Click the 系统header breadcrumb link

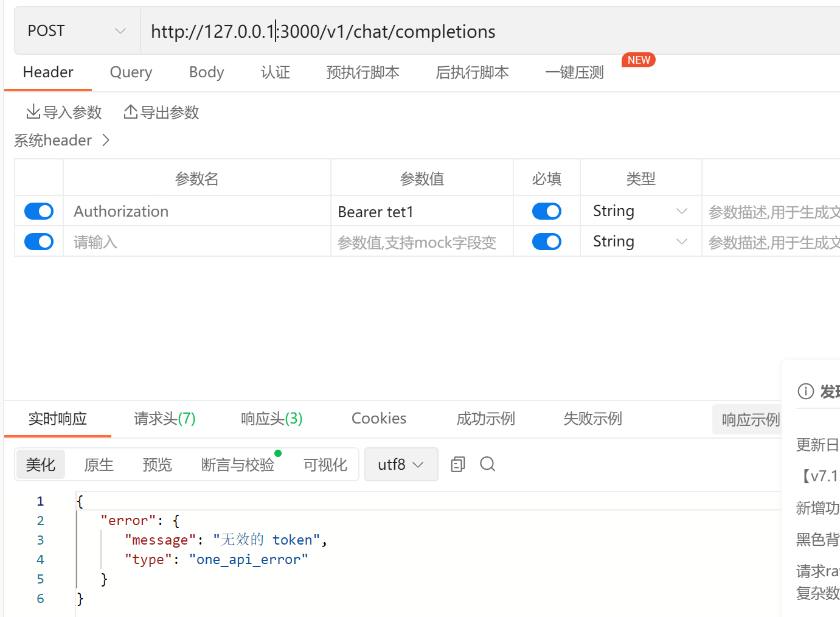53,140
